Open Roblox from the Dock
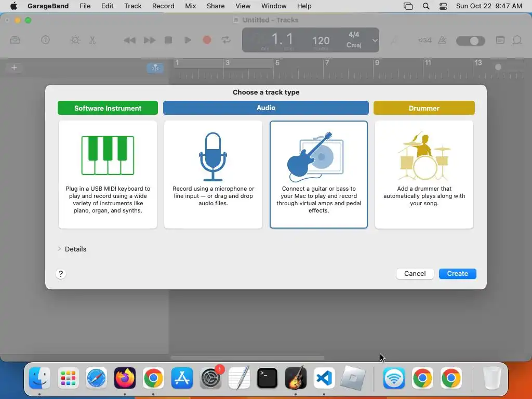 (x=353, y=378)
